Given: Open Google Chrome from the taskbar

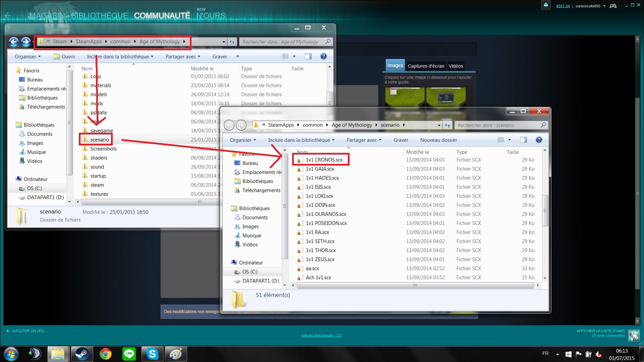Looking at the screenshot, I should coord(105,354).
